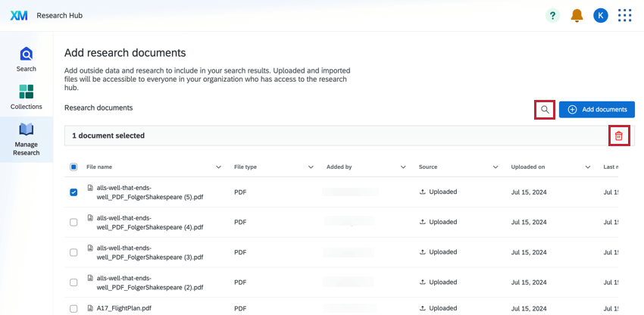The image size is (644, 315).
Task: Delete selected document with trash icon
Action: [x=619, y=136]
